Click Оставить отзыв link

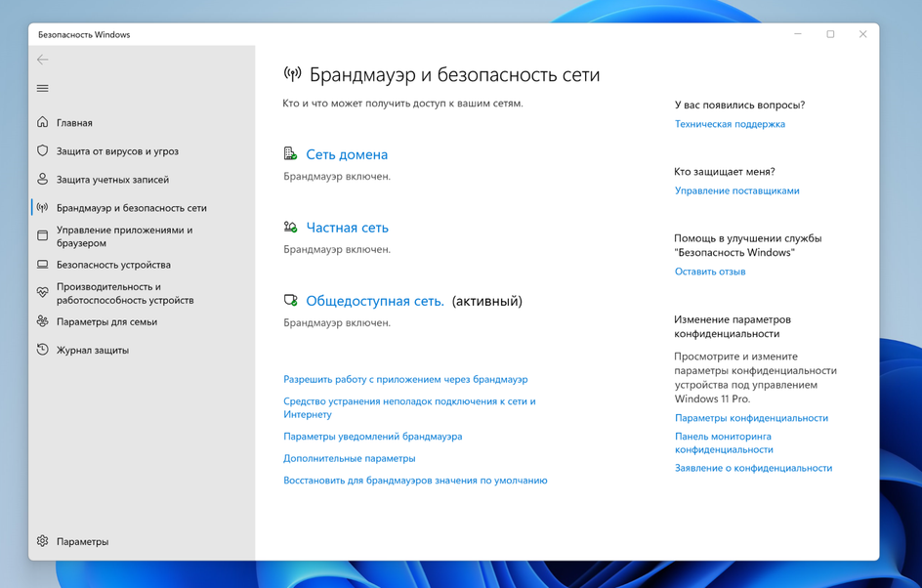click(x=710, y=272)
